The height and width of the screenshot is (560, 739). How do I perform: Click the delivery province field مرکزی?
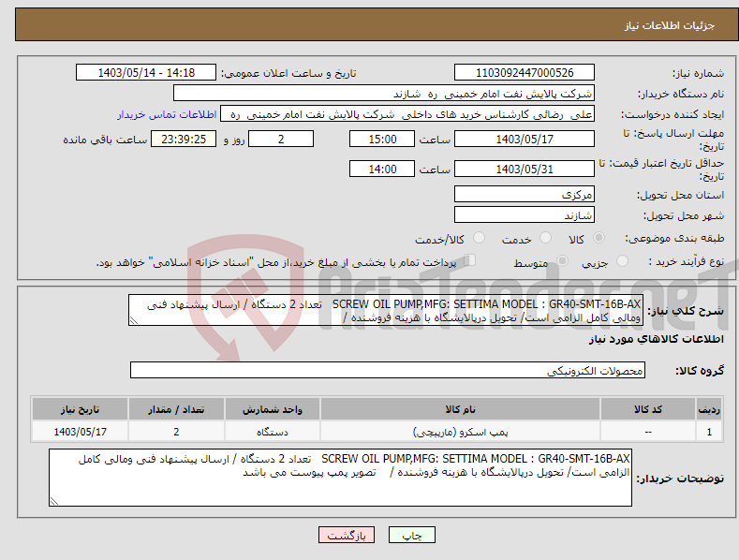coord(525,194)
